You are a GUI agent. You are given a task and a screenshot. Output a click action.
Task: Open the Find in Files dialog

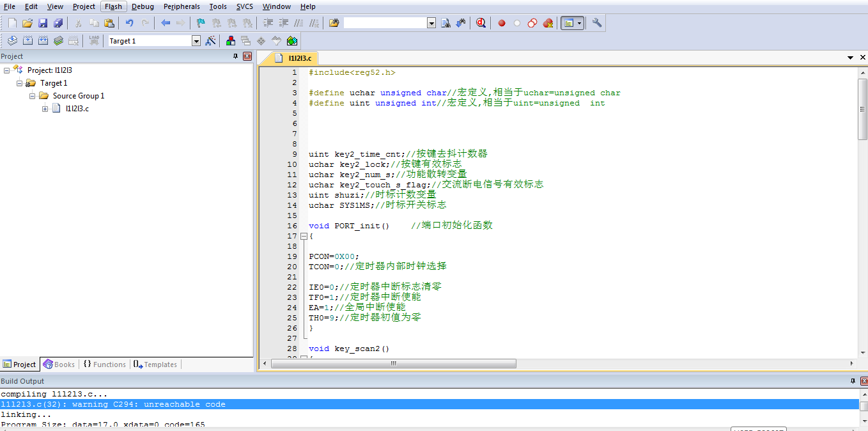(334, 23)
